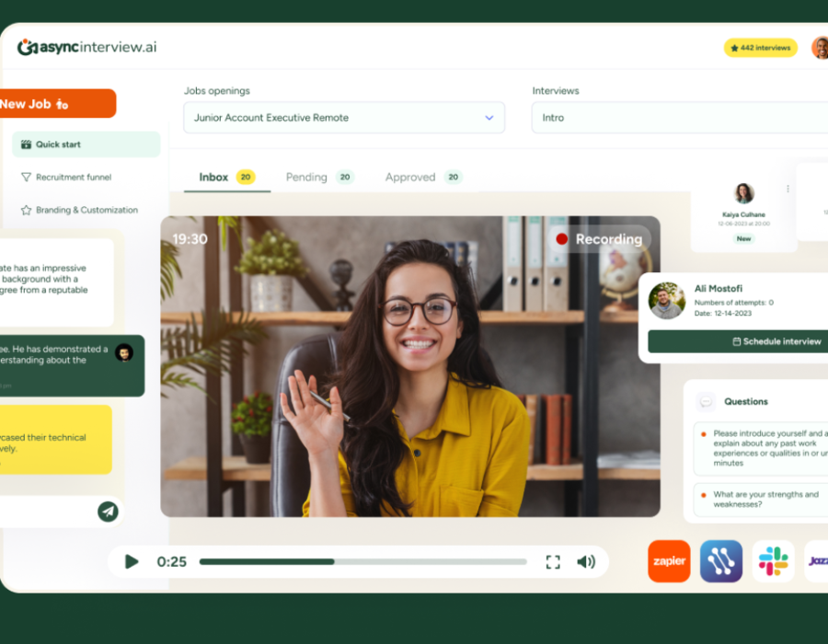Click the New Job button

coord(55,104)
